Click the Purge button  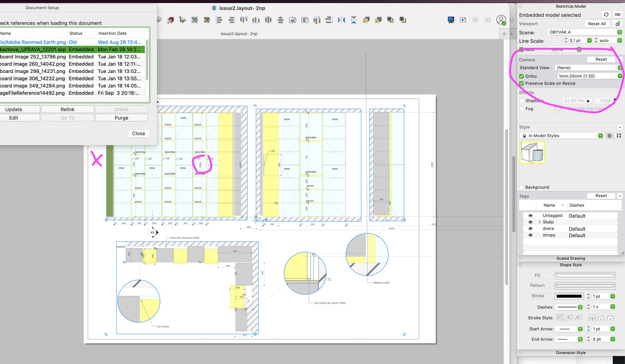pos(121,118)
